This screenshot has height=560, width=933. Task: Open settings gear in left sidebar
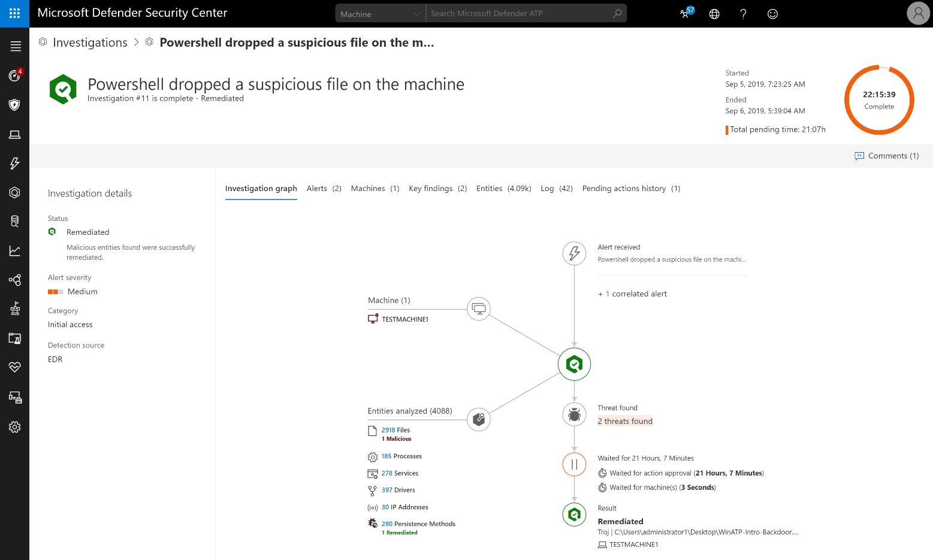pyautogui.click(x=15, y=427)
